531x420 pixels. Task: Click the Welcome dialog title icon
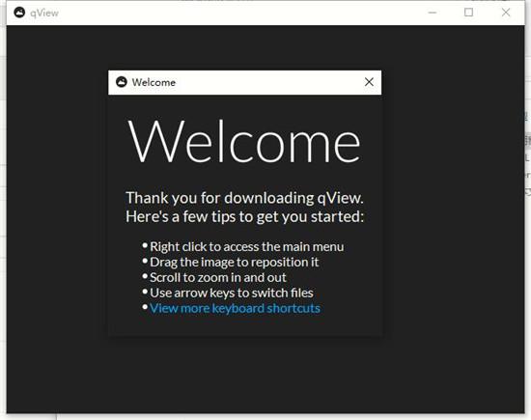pos(122,82)
